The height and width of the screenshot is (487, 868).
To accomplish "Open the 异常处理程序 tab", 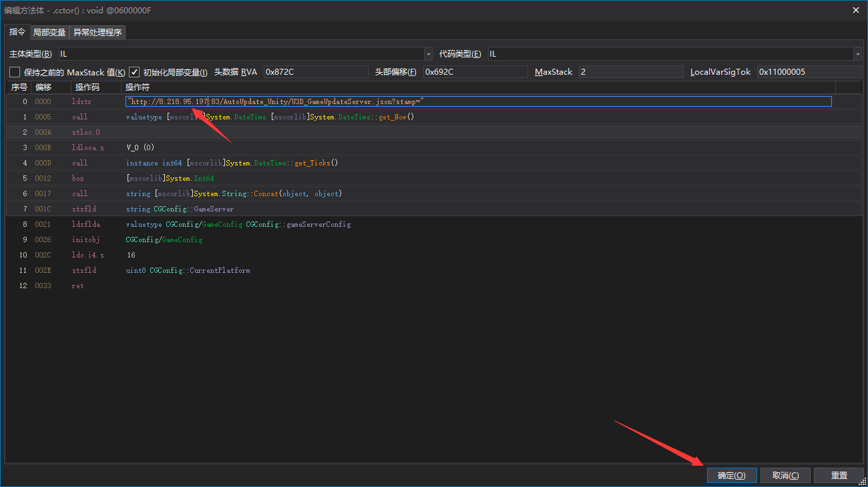I will 97,33.
